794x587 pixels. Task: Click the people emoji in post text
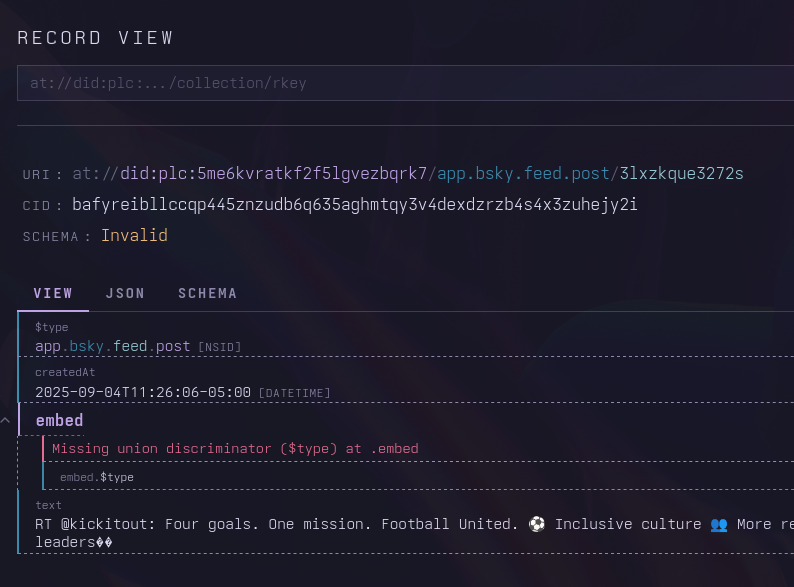(718, 524)
